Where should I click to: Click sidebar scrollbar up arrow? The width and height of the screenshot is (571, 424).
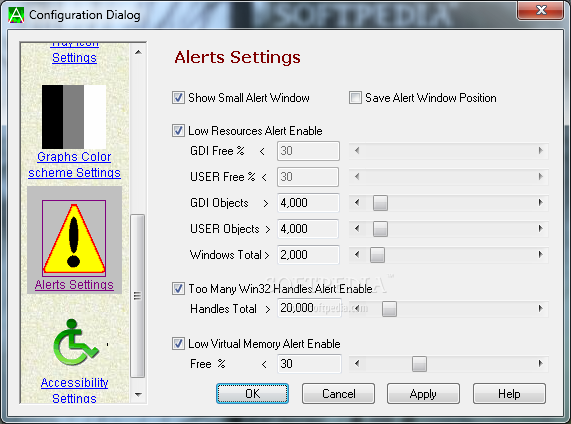(138, 52)
